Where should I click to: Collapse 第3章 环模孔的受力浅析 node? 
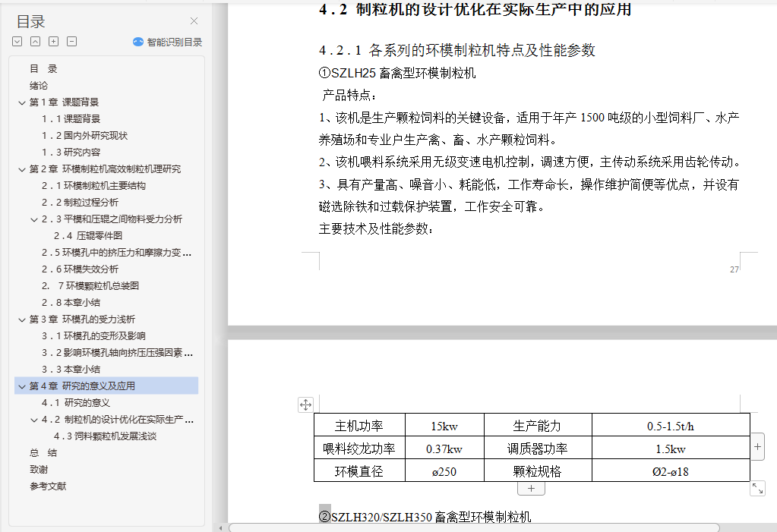click(x=22, y=320)
